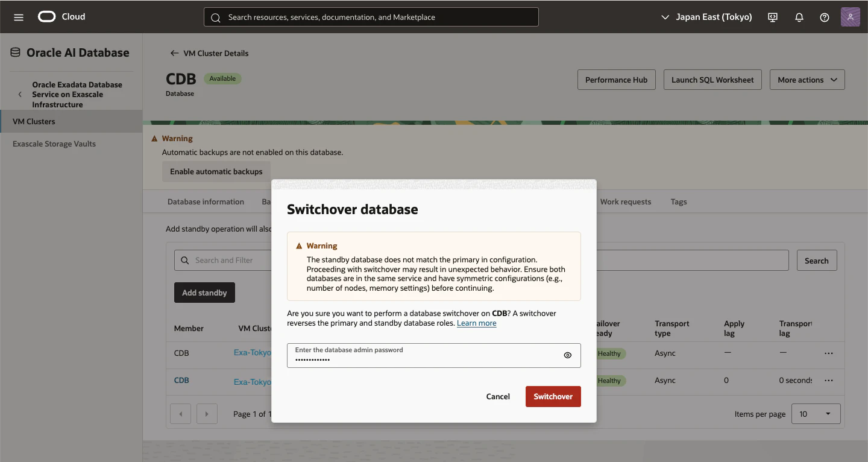
Task: Open actions menu for first CDB row
Action: [829, 353]
